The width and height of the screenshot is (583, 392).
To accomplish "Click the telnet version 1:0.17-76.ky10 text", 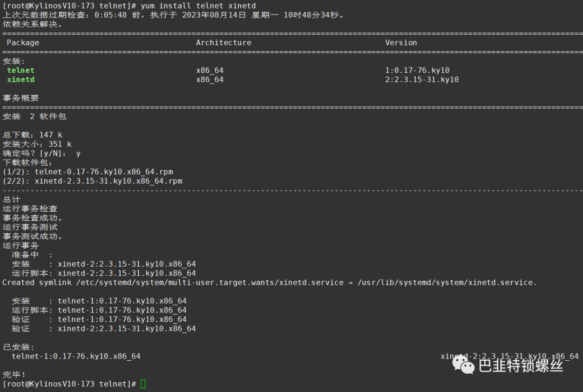I will point(417,70).
